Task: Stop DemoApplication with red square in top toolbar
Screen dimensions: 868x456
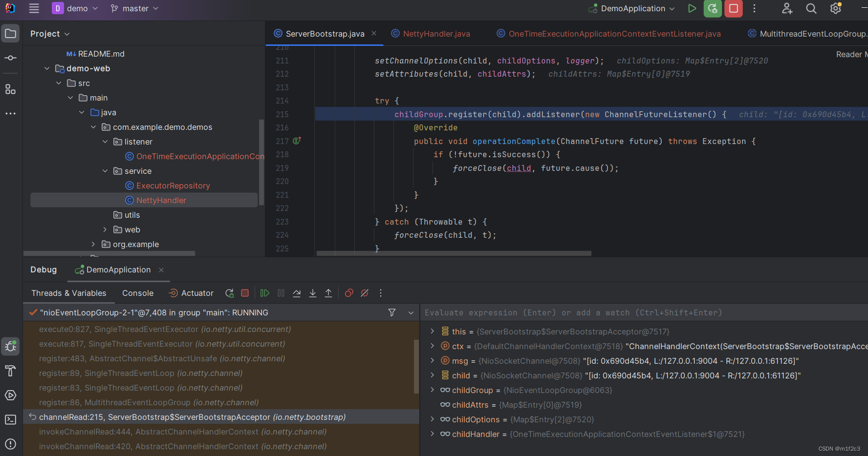Action: (x=734, y=8)
